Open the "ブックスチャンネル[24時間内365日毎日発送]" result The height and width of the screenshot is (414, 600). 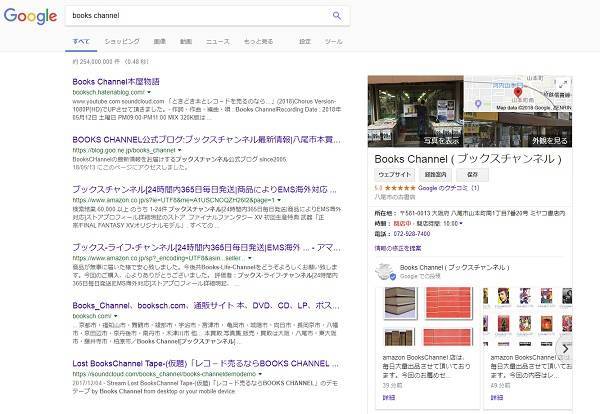[204, 189]
